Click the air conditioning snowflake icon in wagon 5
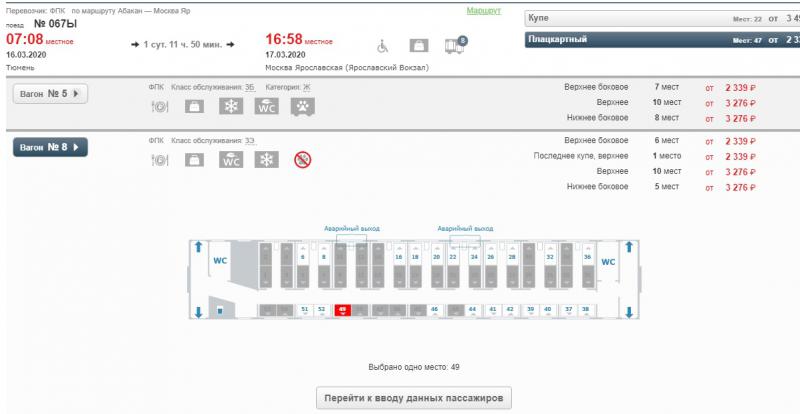 231,106
